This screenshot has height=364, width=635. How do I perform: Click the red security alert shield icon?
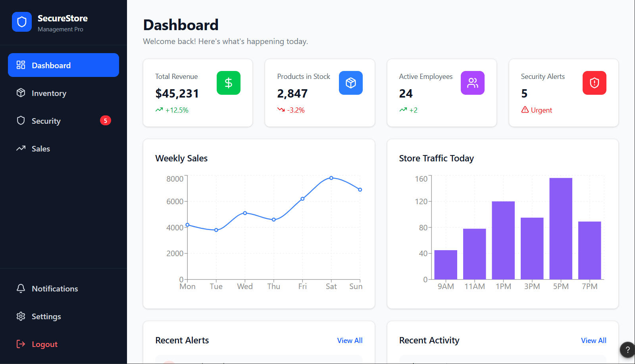(595, 83)
